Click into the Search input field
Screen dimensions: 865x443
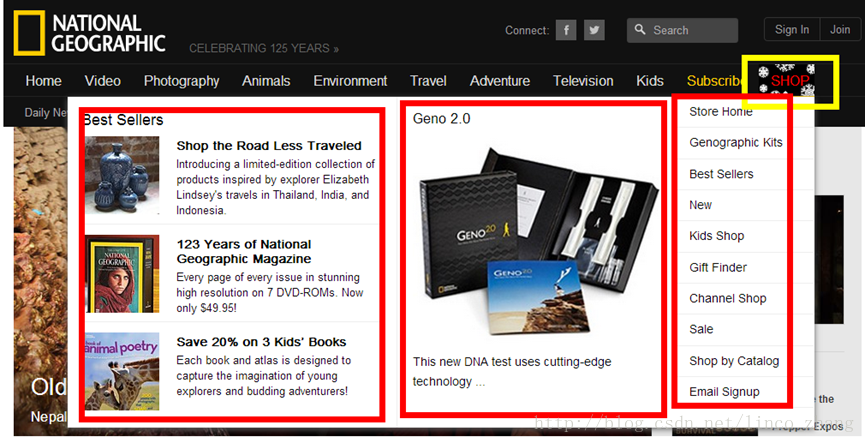[x=682, y=30]
